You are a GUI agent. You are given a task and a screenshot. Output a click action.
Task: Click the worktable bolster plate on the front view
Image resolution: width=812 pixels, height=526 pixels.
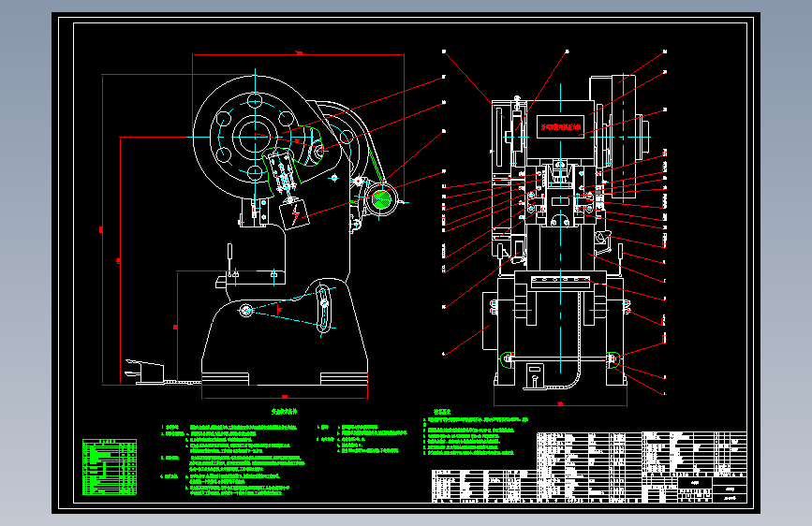(560, 282)
